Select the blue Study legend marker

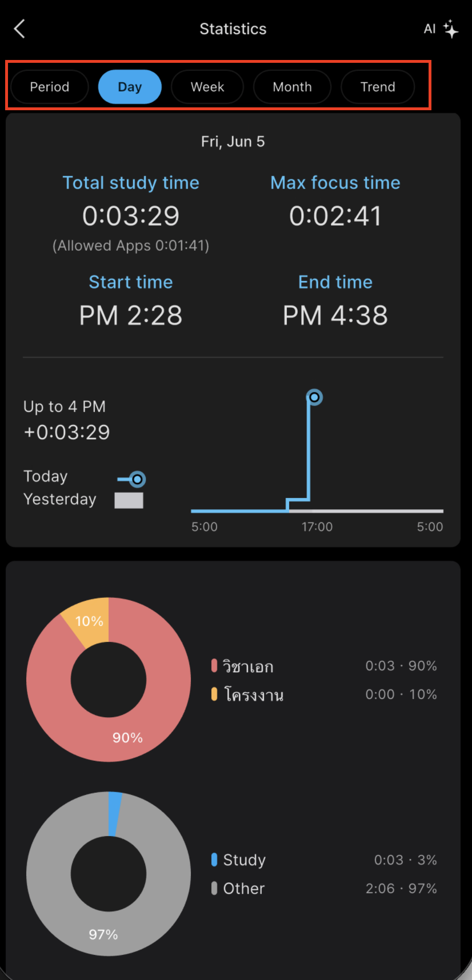click(214, 859)
